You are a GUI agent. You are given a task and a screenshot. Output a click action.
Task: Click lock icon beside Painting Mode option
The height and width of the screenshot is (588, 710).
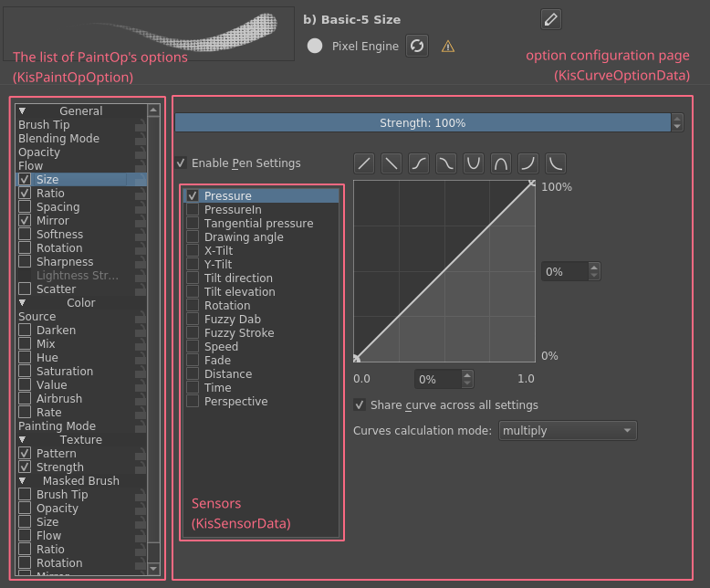point(141,426)
